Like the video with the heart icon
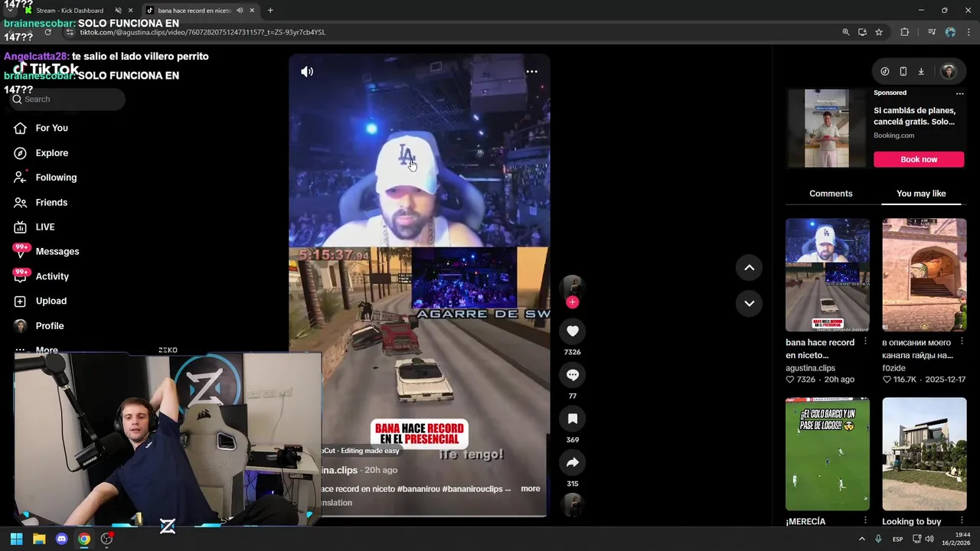Image resolution: width=980 pixels, height=551 pixels. 572,331
